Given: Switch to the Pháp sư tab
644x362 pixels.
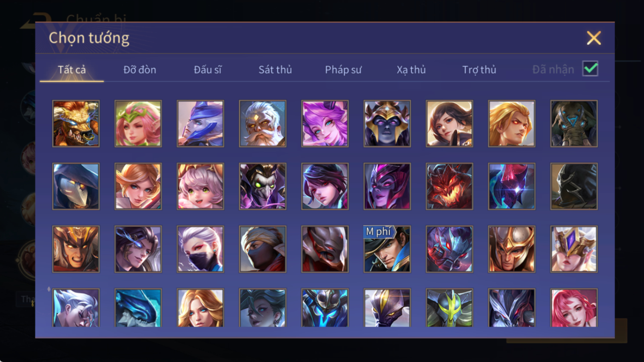Looking at the screenshot, I should [x=343, y=70].
